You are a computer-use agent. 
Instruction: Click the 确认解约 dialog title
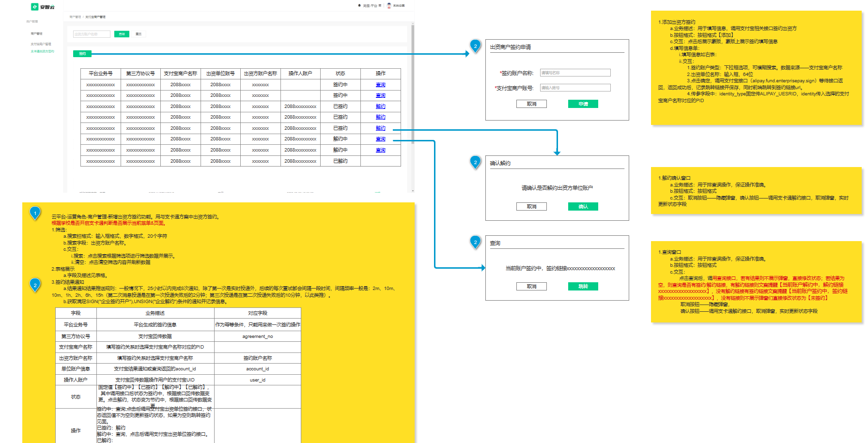500,163
